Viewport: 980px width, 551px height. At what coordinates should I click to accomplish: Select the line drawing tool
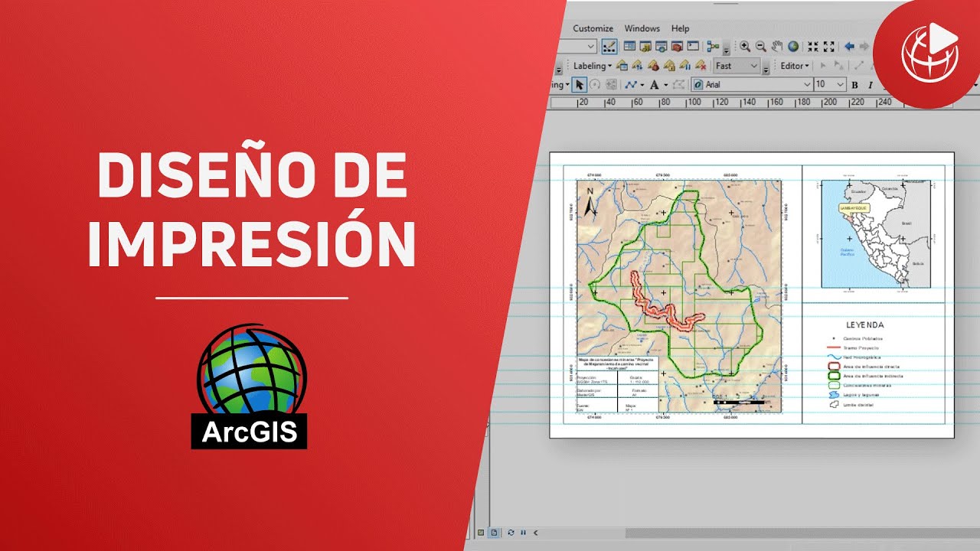pyautogui.click(x=631, y=85)
